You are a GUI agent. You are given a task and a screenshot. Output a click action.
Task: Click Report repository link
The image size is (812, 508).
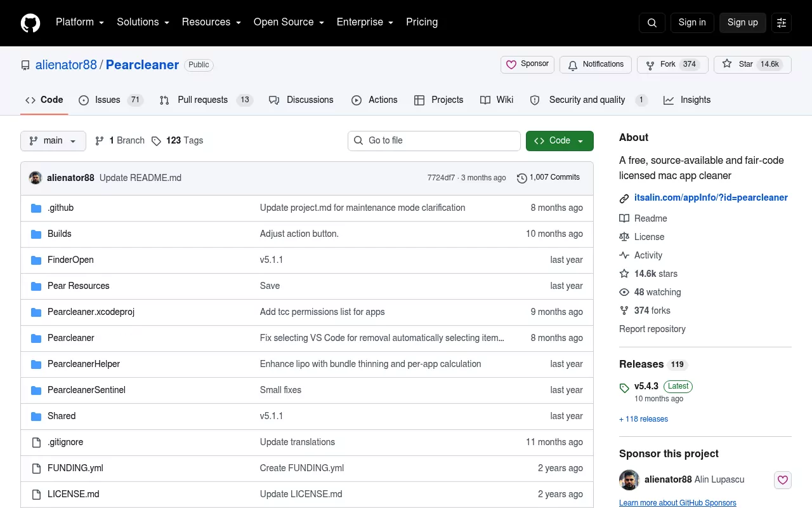(652, 329)
